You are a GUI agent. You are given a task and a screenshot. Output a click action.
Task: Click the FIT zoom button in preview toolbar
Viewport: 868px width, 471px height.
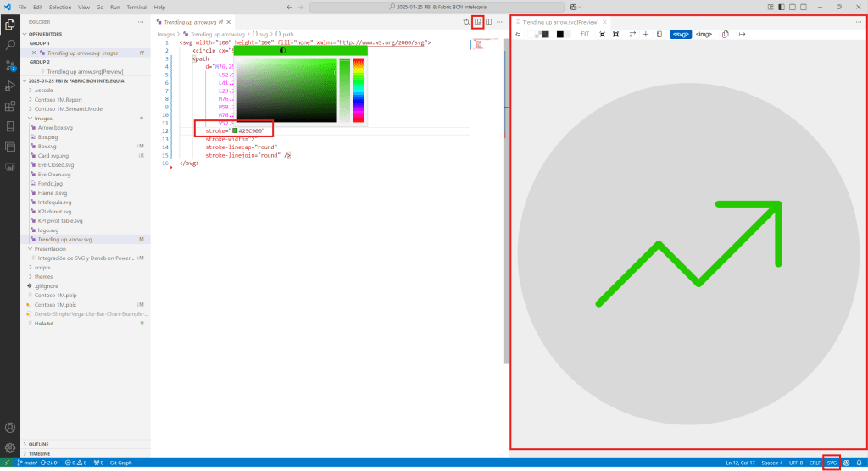pos(585,35)
